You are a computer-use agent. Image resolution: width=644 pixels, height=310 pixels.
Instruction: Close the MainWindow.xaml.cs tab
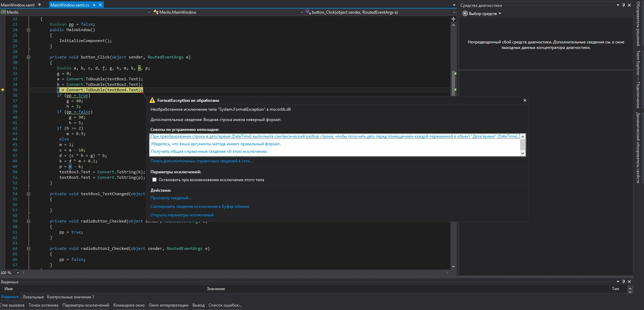[100, 5]
